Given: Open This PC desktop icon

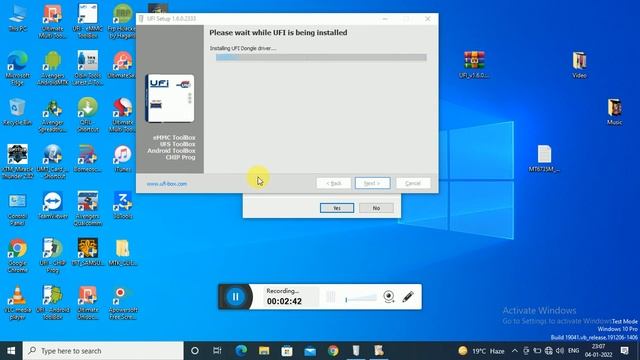Looking at the screenshot, I should tap(18, 18).
